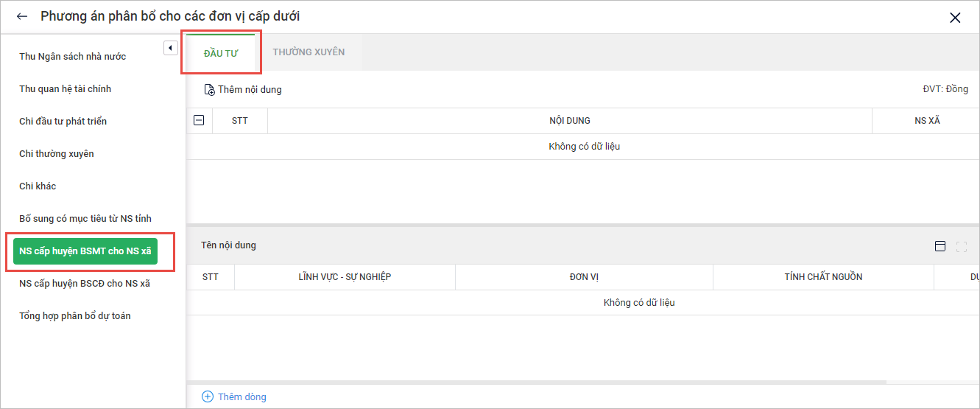Open Thu Ngân sách nhà nước section
The height and width of the screenshot is (409, 980).
click(x=72, y=57)
